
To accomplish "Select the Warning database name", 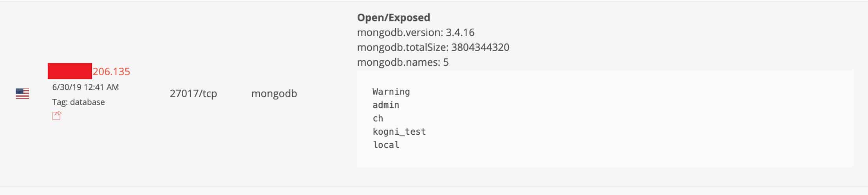I will click(x=391, y=92).
